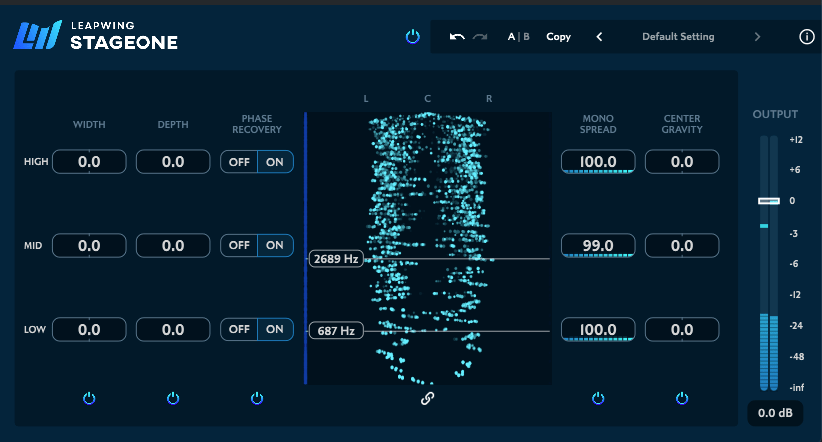The height and width of the screenshot is (442, 822).
Task: Open the Default Setting preset menu
Action: 678,37
